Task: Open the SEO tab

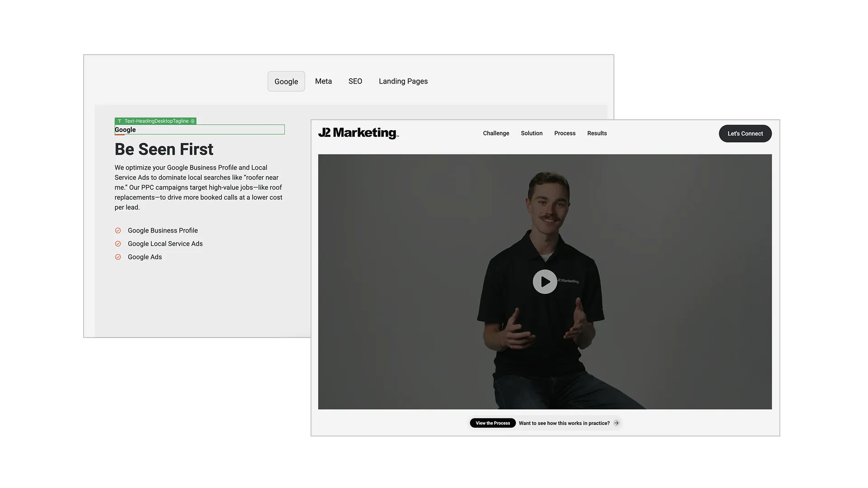Action: [355, 81]
